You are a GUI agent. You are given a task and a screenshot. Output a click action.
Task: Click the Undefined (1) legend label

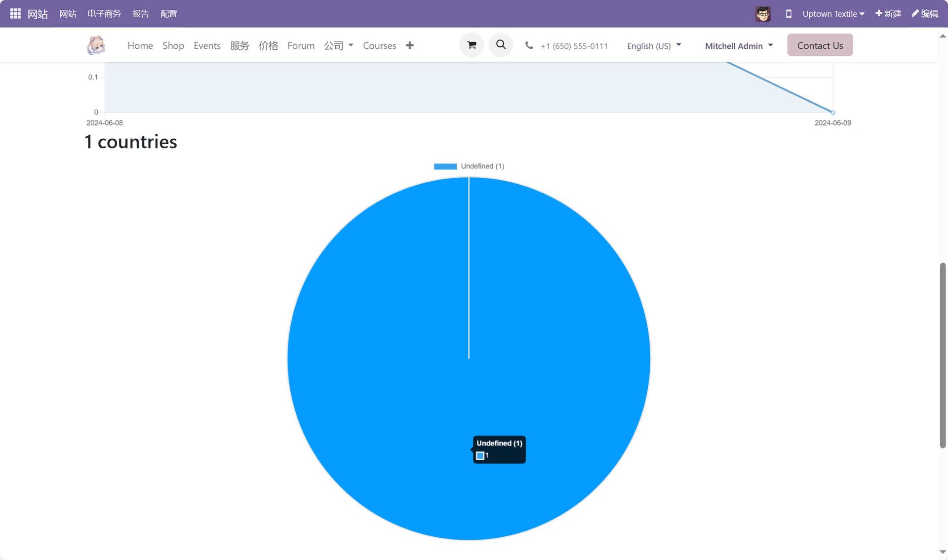point(482,166)
